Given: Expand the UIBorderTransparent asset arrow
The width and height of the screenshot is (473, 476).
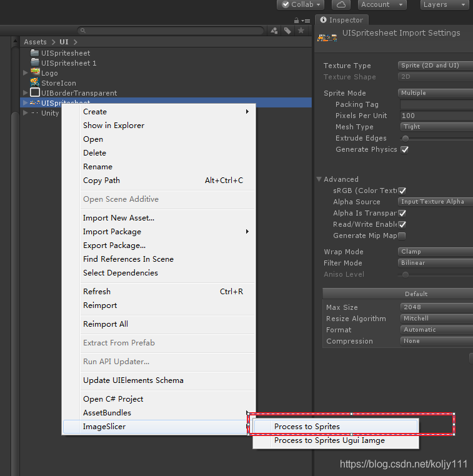Looking at the screenshot, I should (26, 92).
